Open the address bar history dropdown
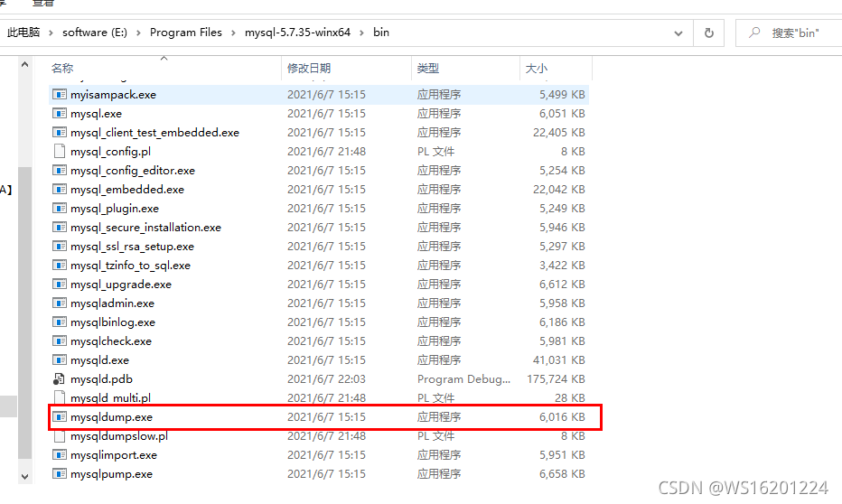 coord(678,33)
